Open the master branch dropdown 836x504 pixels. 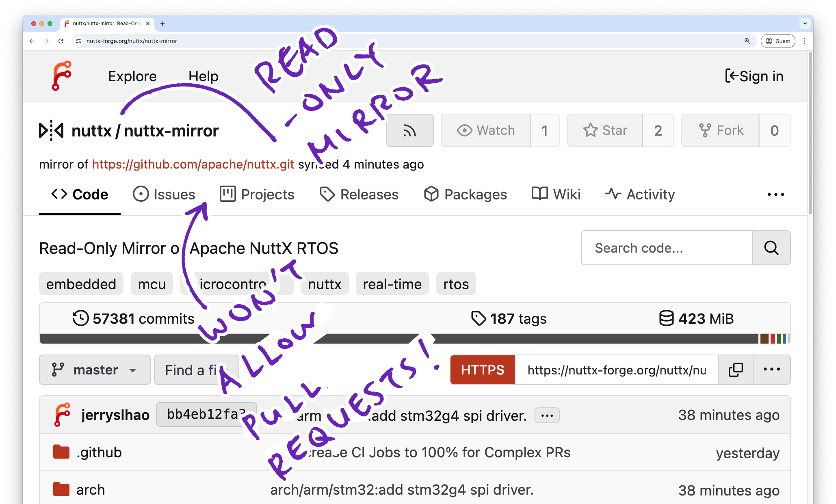pyautogui.click(x=95, y=370)
